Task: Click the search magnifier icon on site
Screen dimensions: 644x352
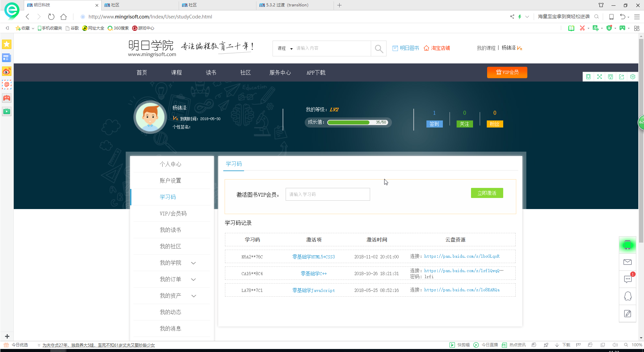Action: coord(379,49)
